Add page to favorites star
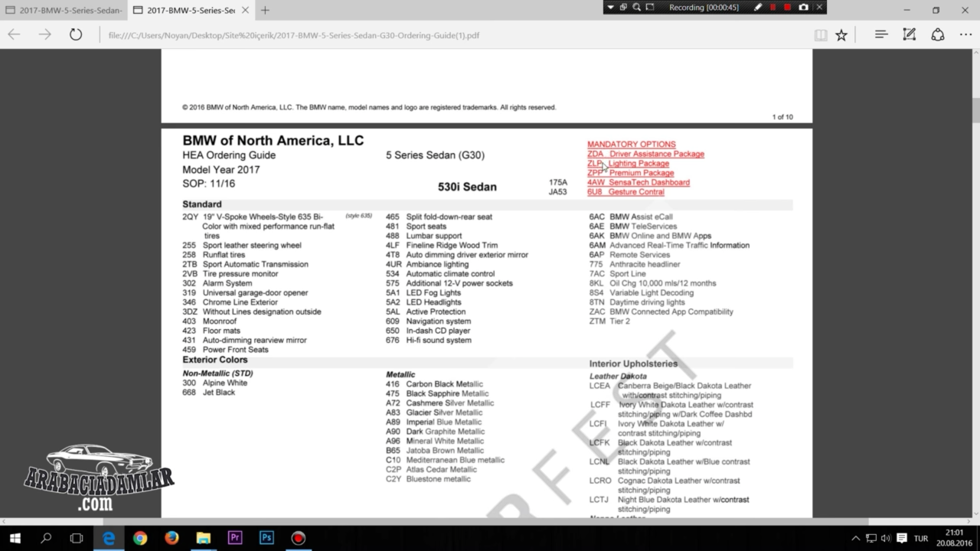The height and width of the screenshot is (551, 980). [841, 34]
